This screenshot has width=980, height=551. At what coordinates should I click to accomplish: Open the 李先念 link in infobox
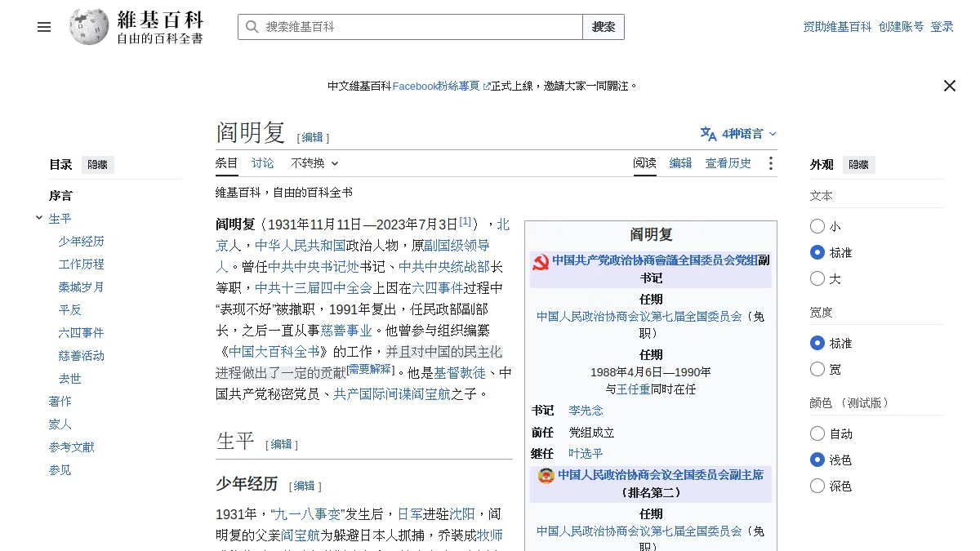(x=586, y=411)
